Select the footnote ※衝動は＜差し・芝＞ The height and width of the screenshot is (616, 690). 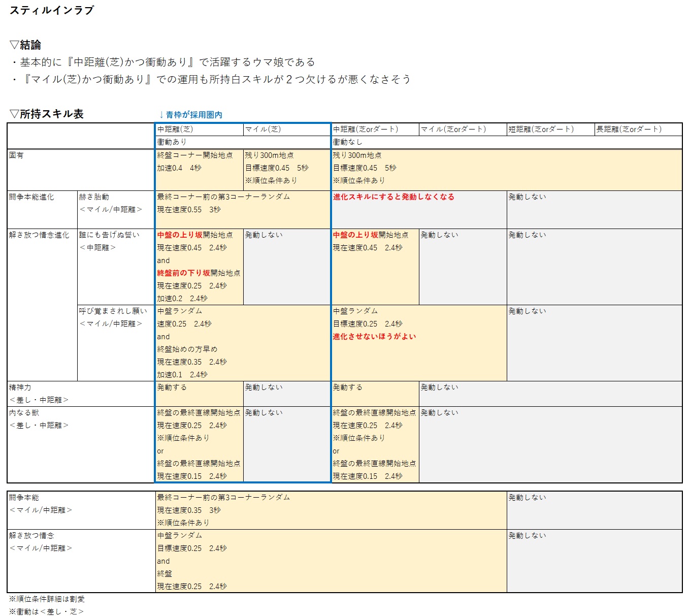pos(46,611)
